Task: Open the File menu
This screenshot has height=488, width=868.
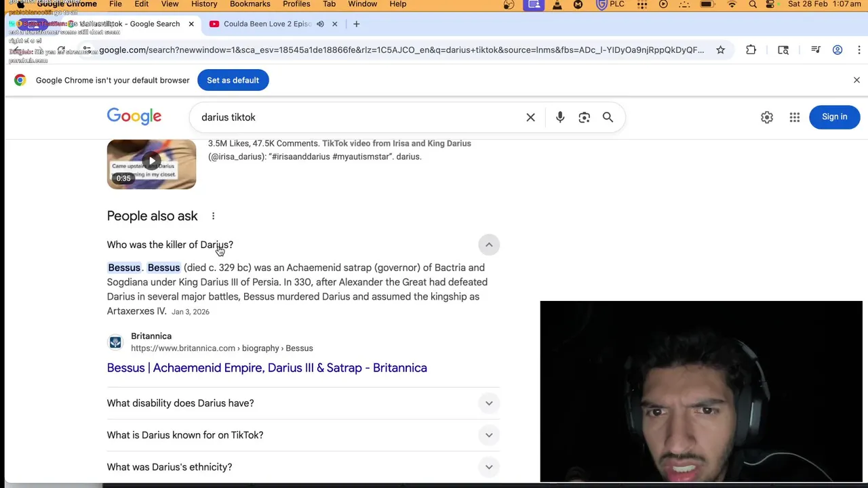Action: 115,4
